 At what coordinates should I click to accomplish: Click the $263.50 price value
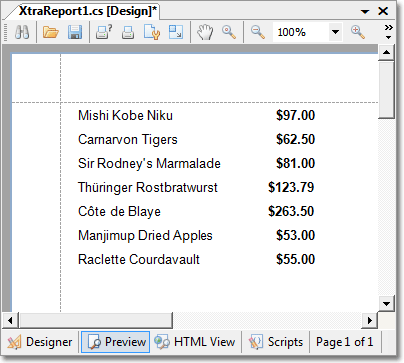(x=291, y=211)
